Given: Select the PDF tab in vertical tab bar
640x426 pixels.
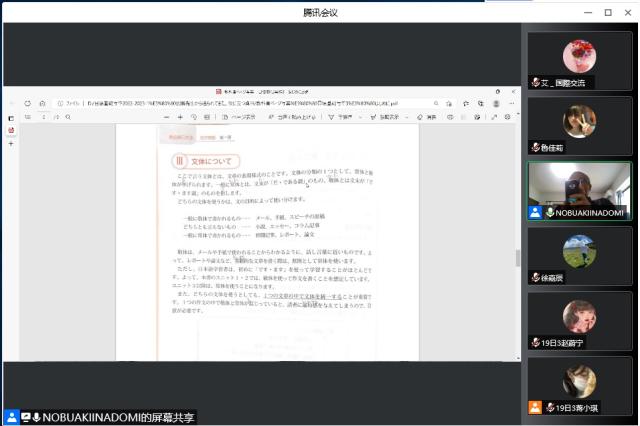Looking at the screenshot, I should (x=11, y=130).
